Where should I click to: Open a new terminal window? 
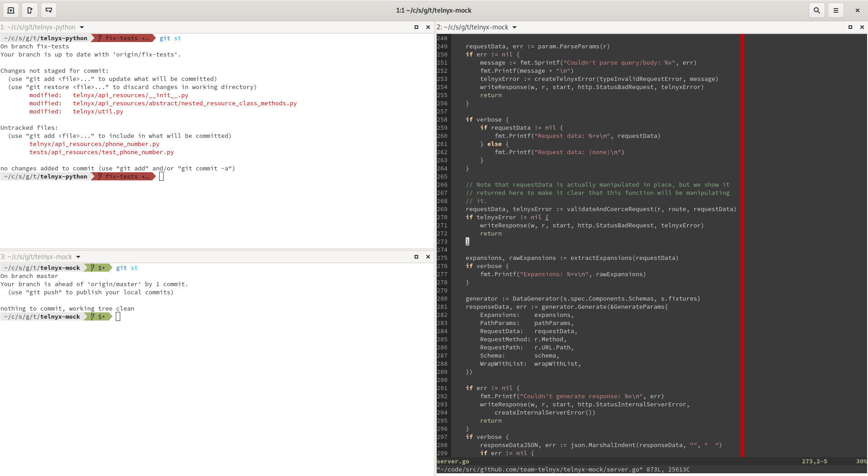click(x=11, y=10)
